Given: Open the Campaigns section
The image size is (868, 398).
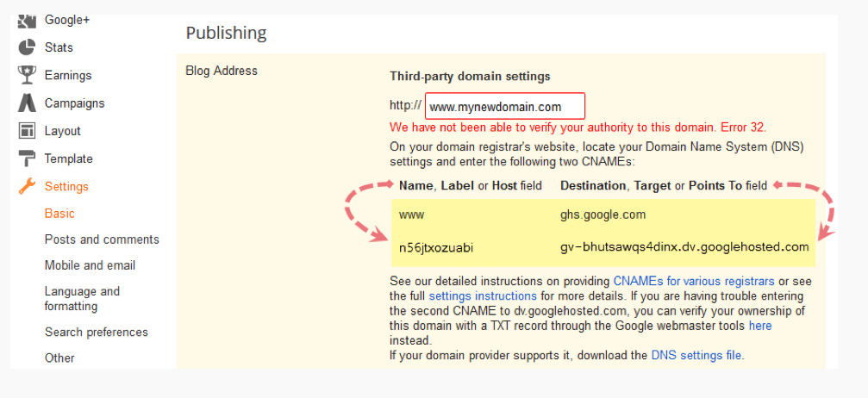Looking at the screenshot, I should tap(75, 103).
